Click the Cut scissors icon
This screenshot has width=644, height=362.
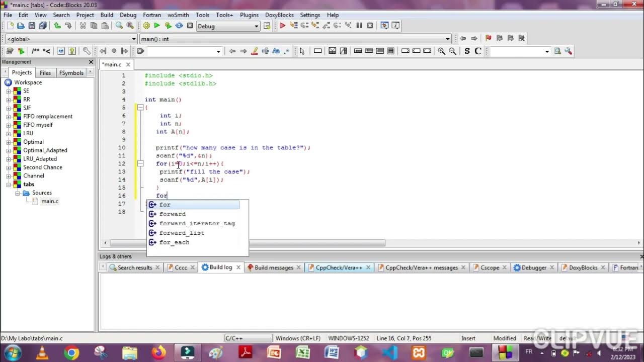pos(83,26)
